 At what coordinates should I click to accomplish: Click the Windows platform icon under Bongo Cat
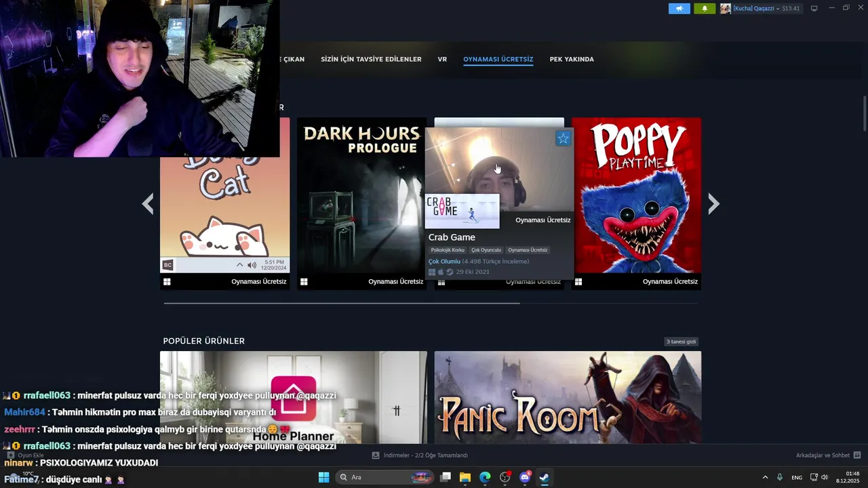pos(167,282)
